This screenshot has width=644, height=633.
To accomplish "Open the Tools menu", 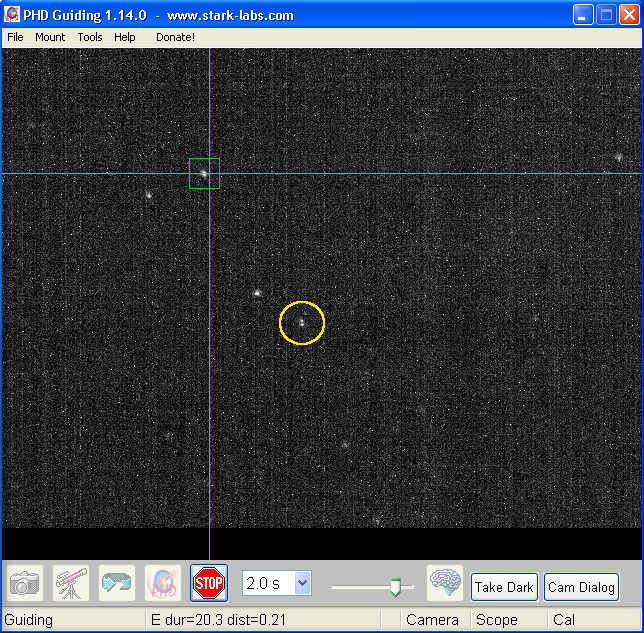I will [90, 37].
